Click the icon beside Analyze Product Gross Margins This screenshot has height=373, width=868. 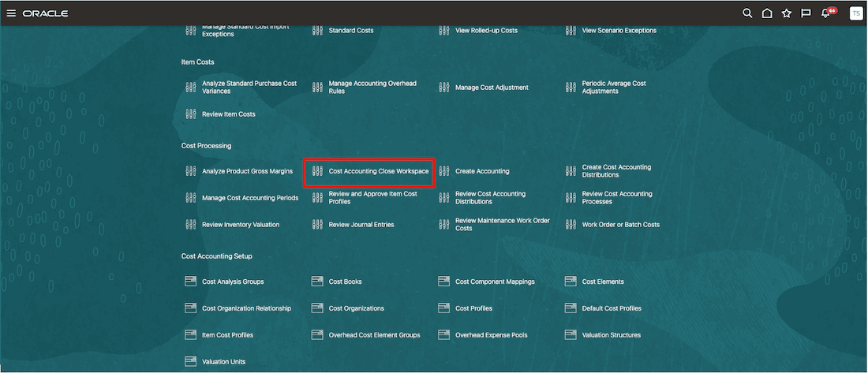pos(190,171)
